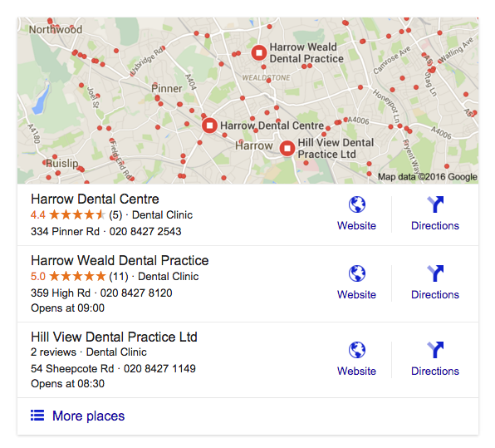The height and width of the screenshot is (448, 495).
Task: Click the list icon beside More places
Action: click(37, 415)
